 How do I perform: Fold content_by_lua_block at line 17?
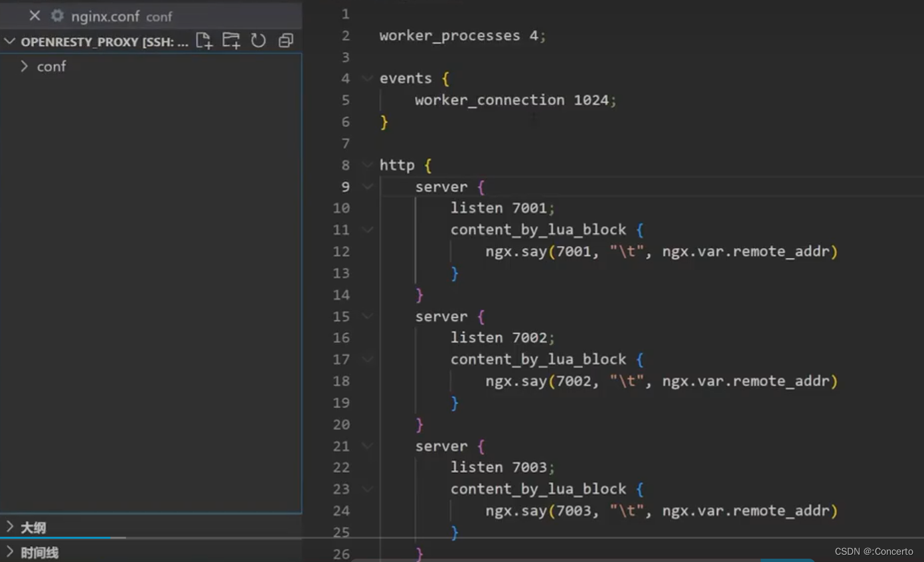pos(367,359)
